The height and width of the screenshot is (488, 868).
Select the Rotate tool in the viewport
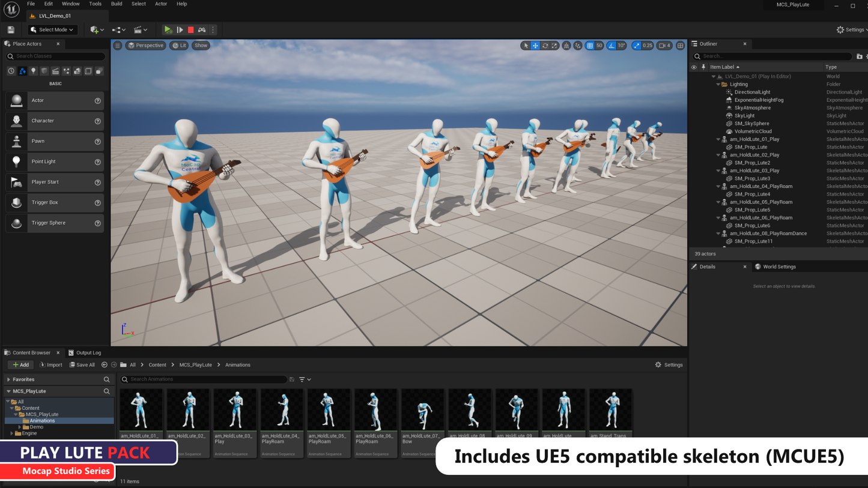545,45
